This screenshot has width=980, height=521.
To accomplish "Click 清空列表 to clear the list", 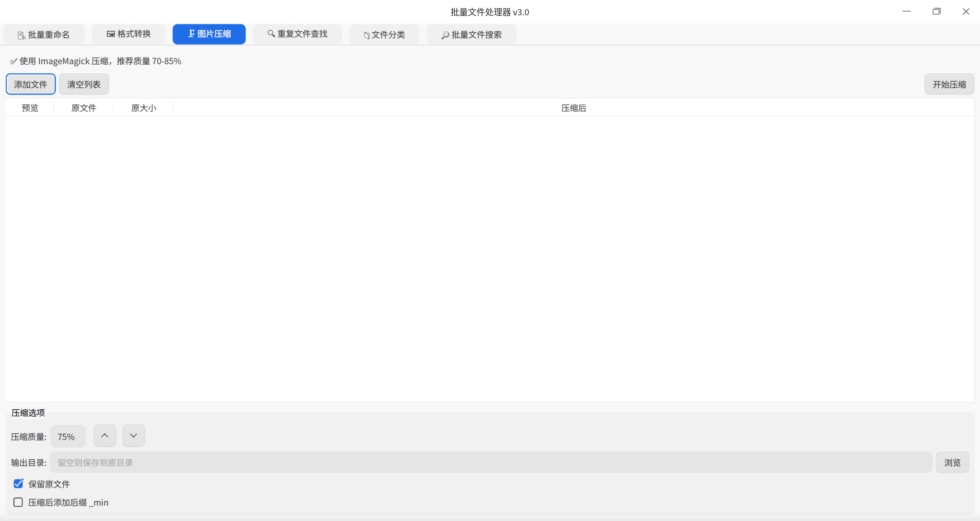I will (x=84, y=84).
